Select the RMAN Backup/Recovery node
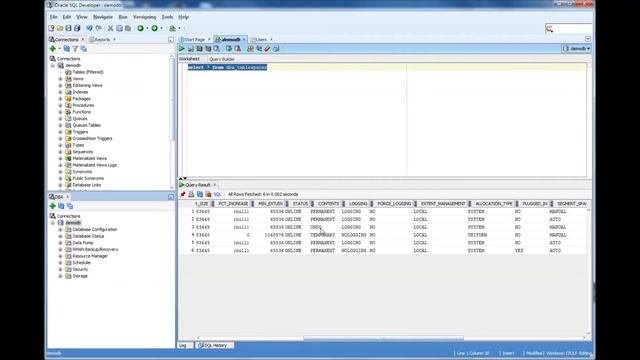The image size is (640, 360). pos(95,249)
